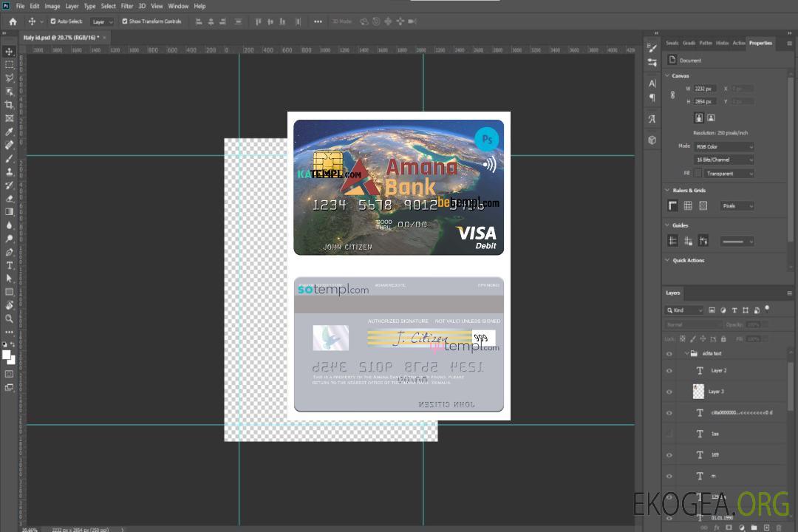Select the Move tool in the toolbox

pos(9,52)
